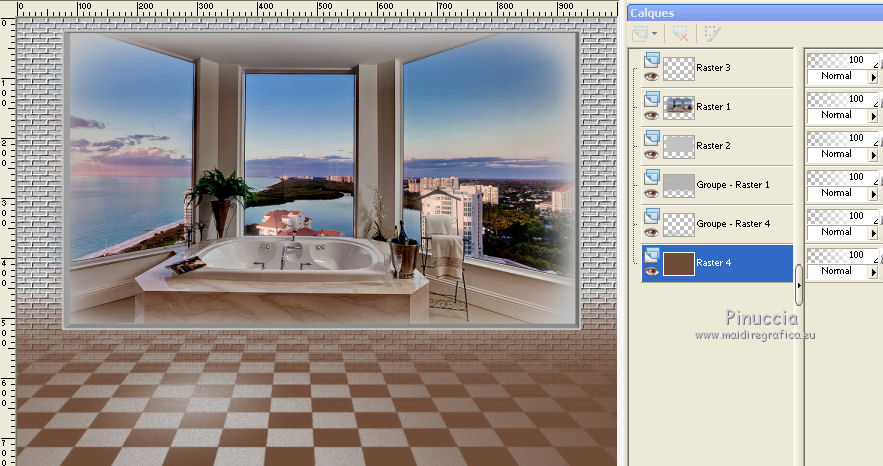Screen dimensions: 883x466
Task: Select the Raster 2 layer thumbnail
Action: coord(679,146)
